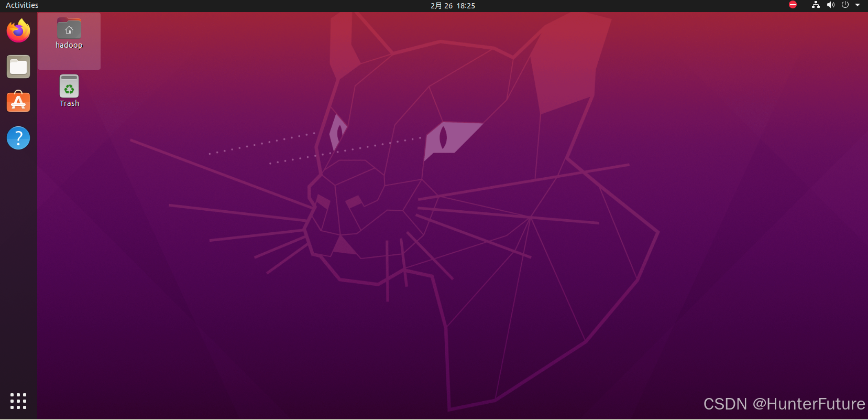
Task: Click the red do-not-disturb indicator icon
Action: 793,5
